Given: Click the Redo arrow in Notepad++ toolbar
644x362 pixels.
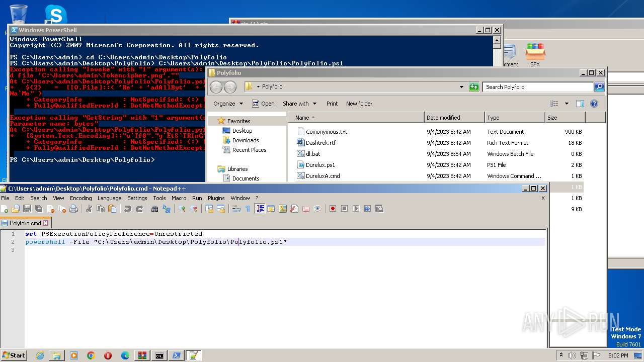Looking at the screenshot, I should (x=139, y=209).
